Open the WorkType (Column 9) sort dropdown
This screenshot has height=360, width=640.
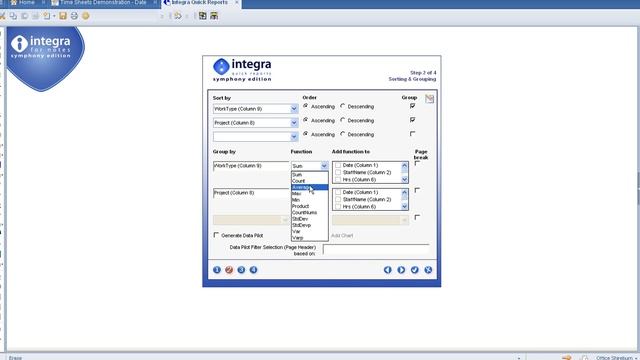point(294,109)
